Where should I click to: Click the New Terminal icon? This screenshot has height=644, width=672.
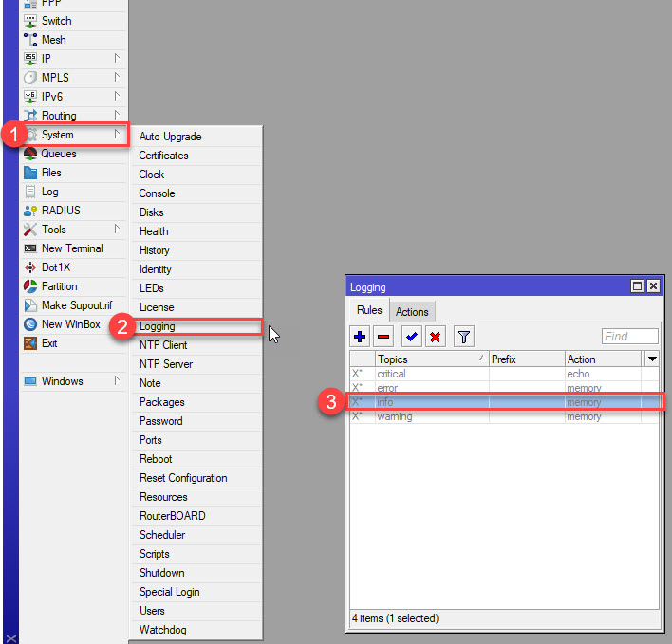[30, 248]
